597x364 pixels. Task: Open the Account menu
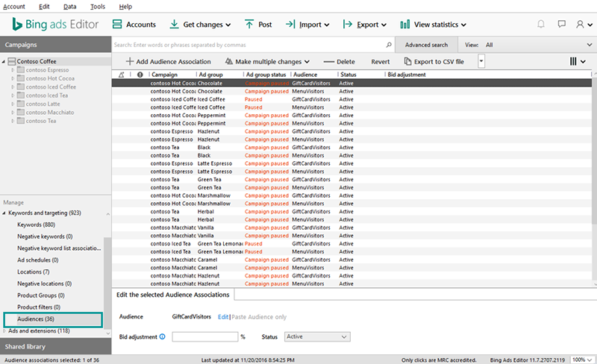coord(14,7)
